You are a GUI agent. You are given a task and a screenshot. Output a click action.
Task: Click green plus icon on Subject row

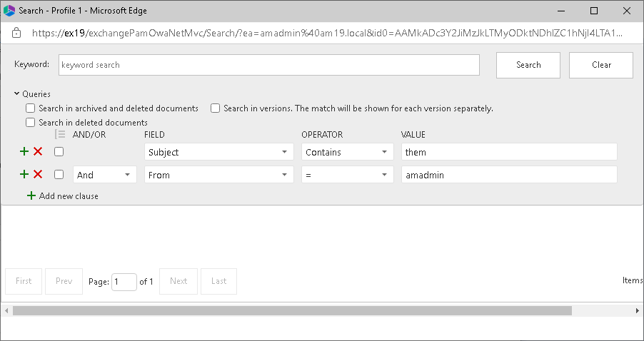click(x=24, y=152)
